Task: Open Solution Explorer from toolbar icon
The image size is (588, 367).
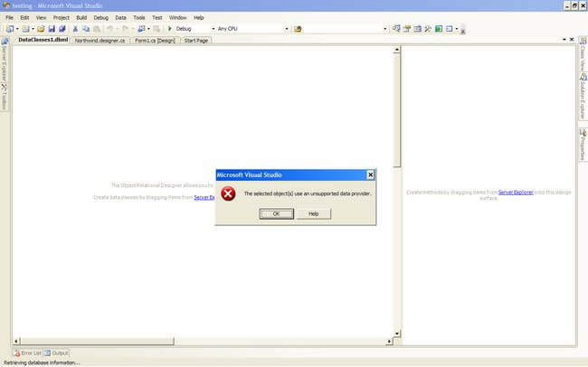Action: point(396,29)
